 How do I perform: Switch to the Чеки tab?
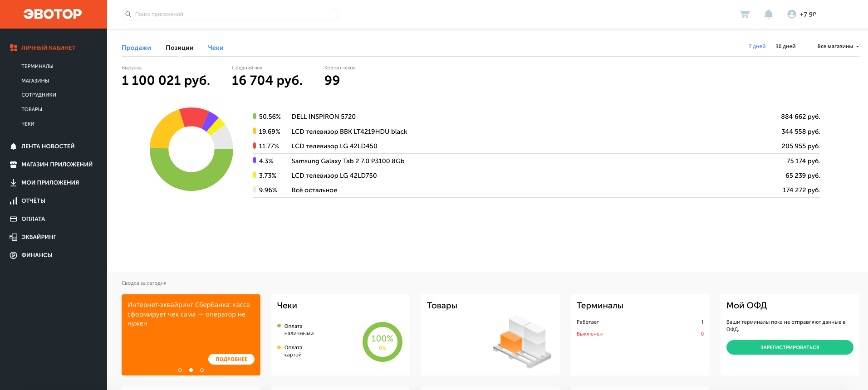click(216, 48)
